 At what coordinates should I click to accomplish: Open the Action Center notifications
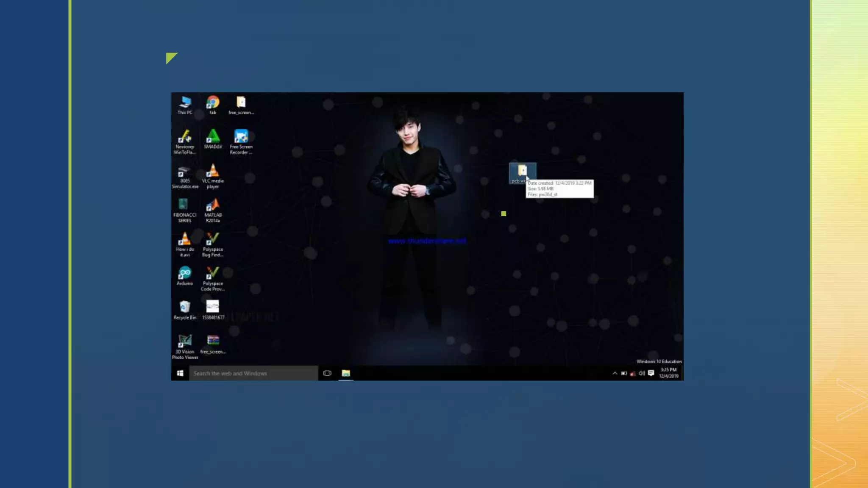pyautogui.click(x=651, y=373)
